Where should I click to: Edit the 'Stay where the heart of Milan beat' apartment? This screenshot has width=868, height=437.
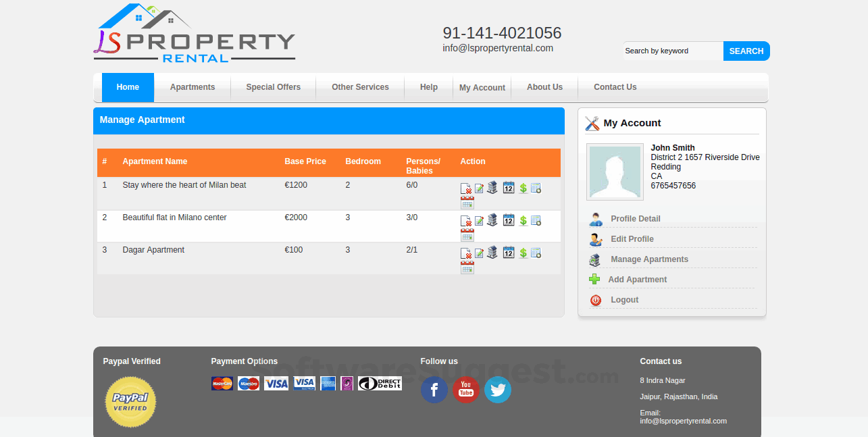pos(479,188)
